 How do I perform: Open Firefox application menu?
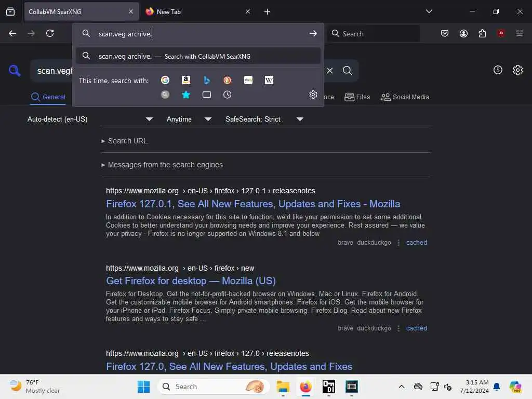(520, 33)
